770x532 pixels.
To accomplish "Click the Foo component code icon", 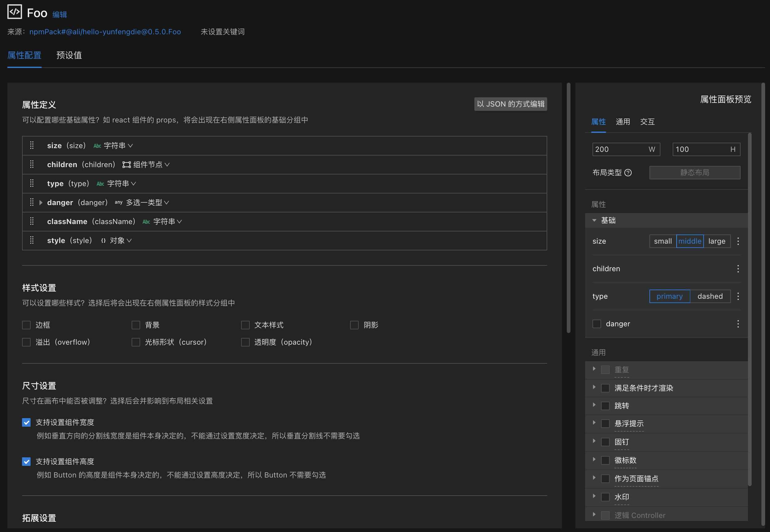I will point(14,12).
